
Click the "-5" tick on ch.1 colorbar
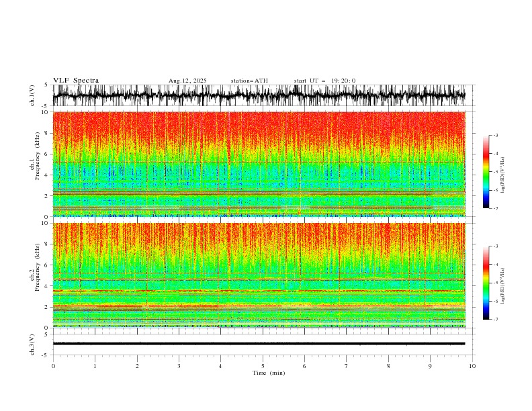[x=496, y=172]
